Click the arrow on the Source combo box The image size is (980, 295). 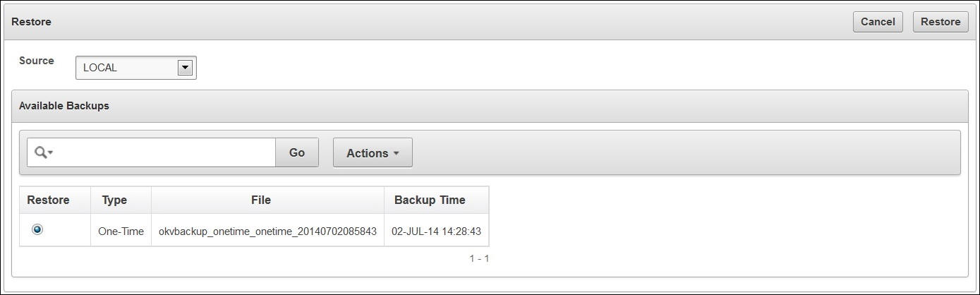coord(185,68)
